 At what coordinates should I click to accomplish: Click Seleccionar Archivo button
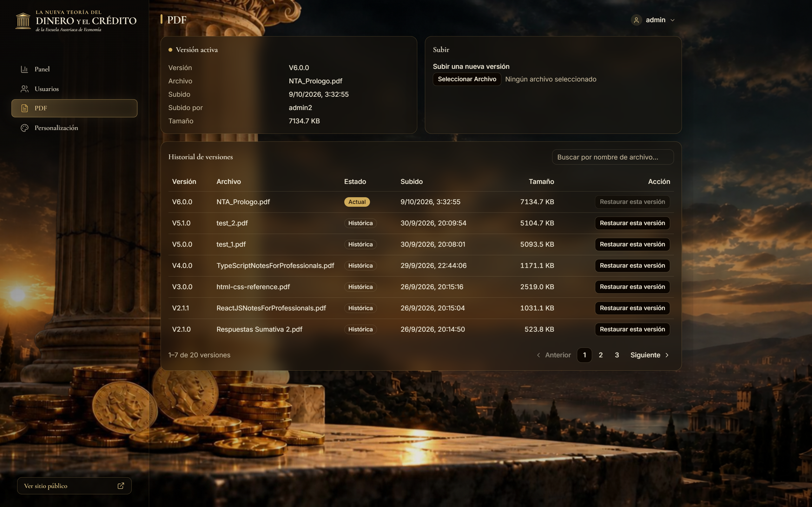[x=467, y=79]
